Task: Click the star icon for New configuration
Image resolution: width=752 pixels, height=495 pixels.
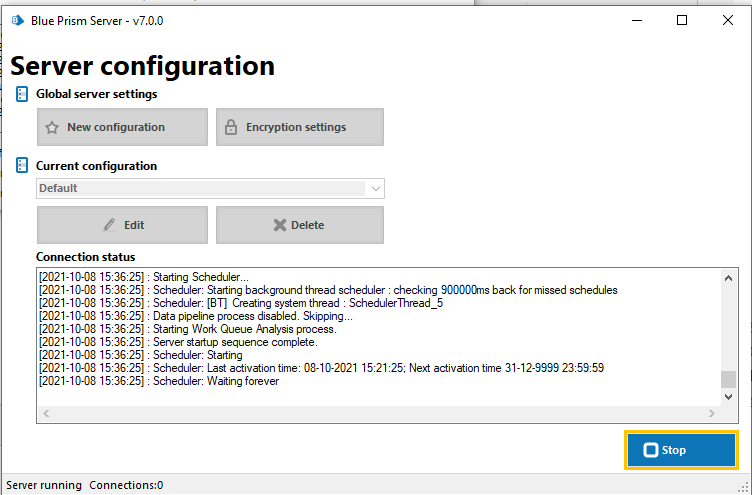Action: 52,128
